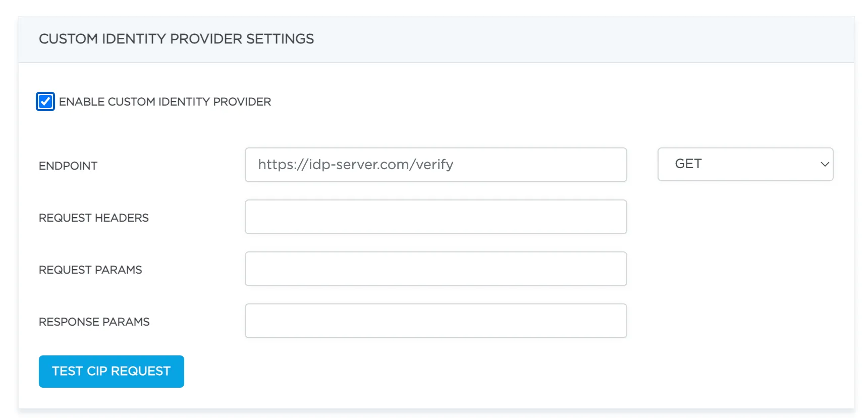Focus the REQUEST HEADERS input box

click(x=436, y=217)
